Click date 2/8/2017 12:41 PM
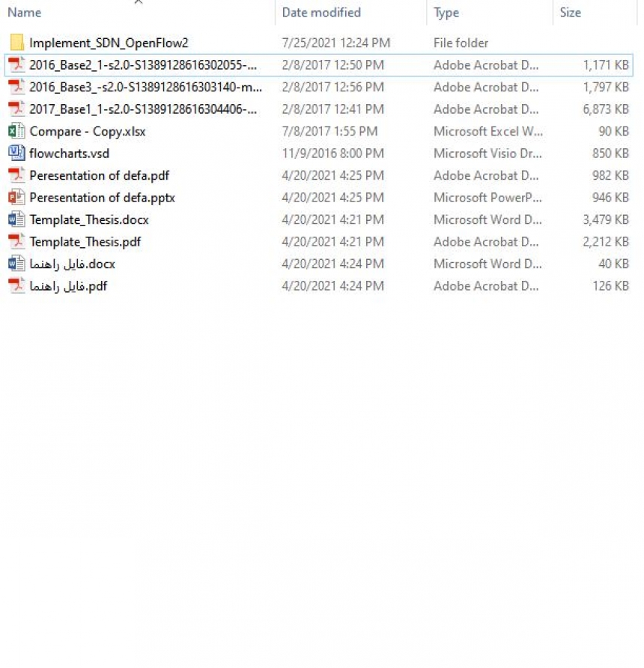644x668 pixels. pos(333,109)
